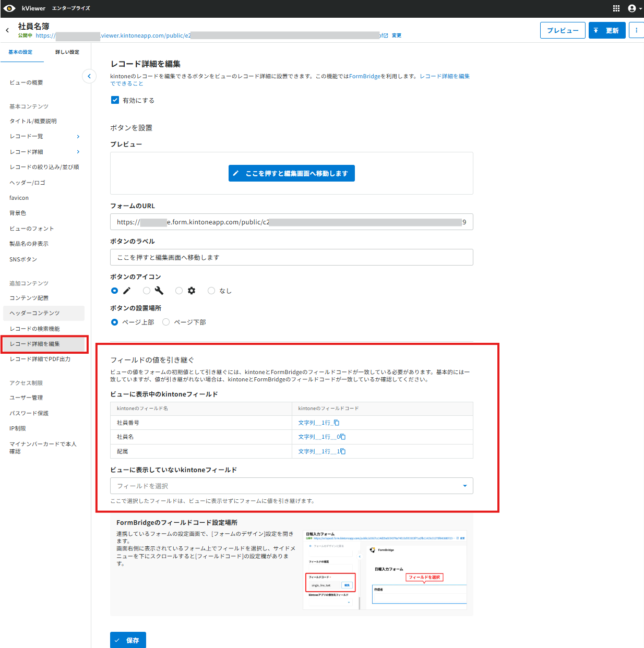Click the back arrow beside 社員名簿

(x=7, y=30)
